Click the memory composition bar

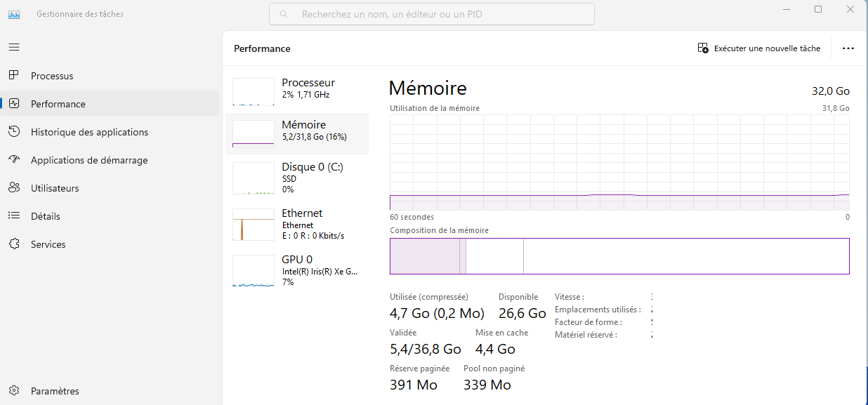pyautogui.click(x=619, y=256)
